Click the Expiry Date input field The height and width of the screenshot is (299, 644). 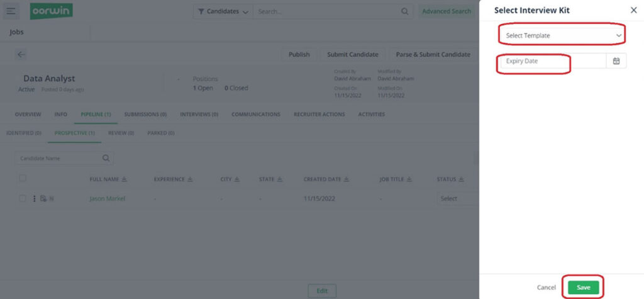(553, 61)
